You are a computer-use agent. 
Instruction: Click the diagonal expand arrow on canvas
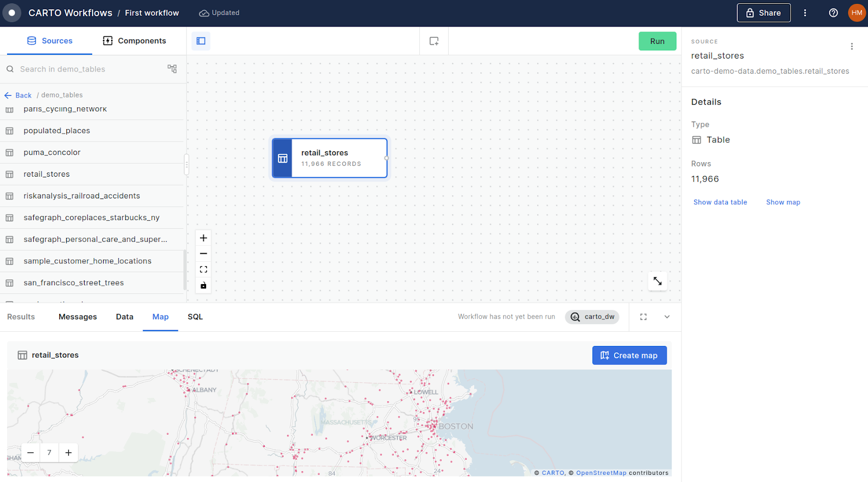[658, 281]
